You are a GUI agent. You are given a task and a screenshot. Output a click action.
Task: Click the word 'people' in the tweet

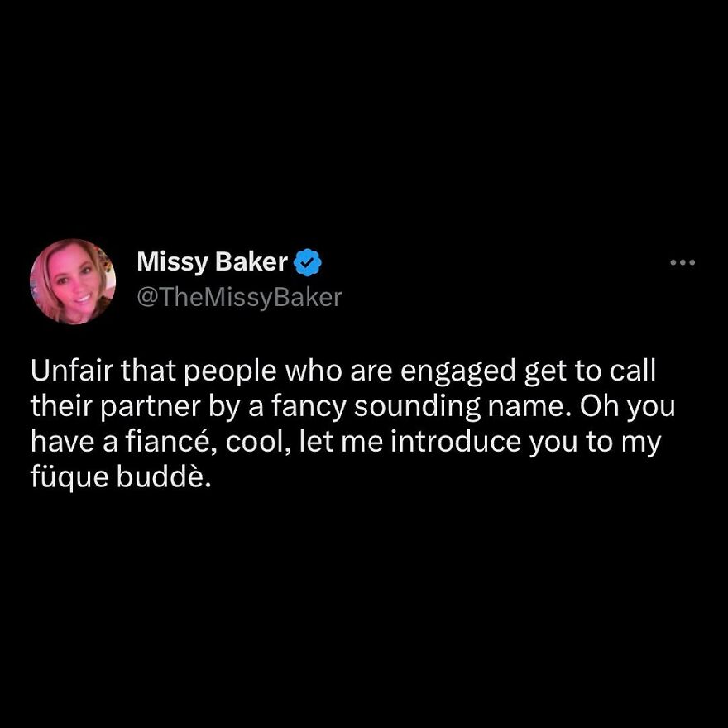pyautogui.click(x=231, y=372)
